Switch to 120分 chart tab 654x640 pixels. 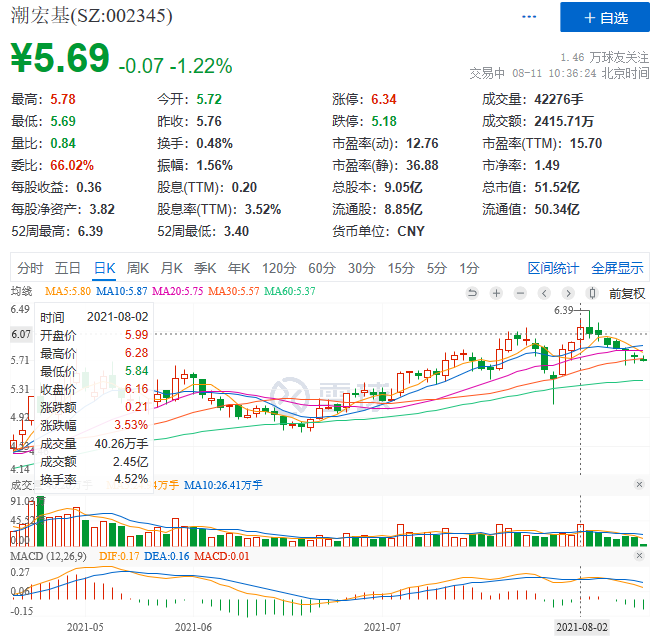tap(279, 268)
